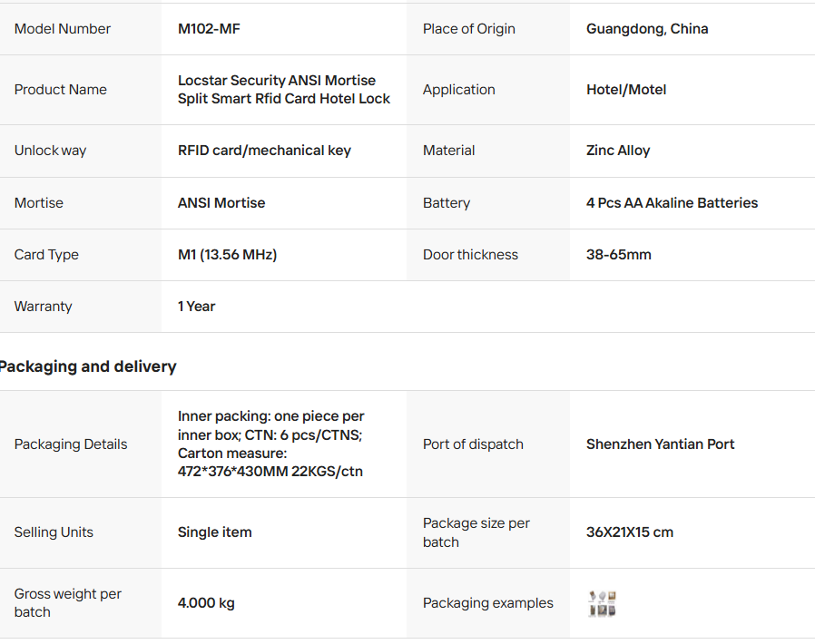Select the Locstar Security product name text
The image size is (815, 644).
283,90
